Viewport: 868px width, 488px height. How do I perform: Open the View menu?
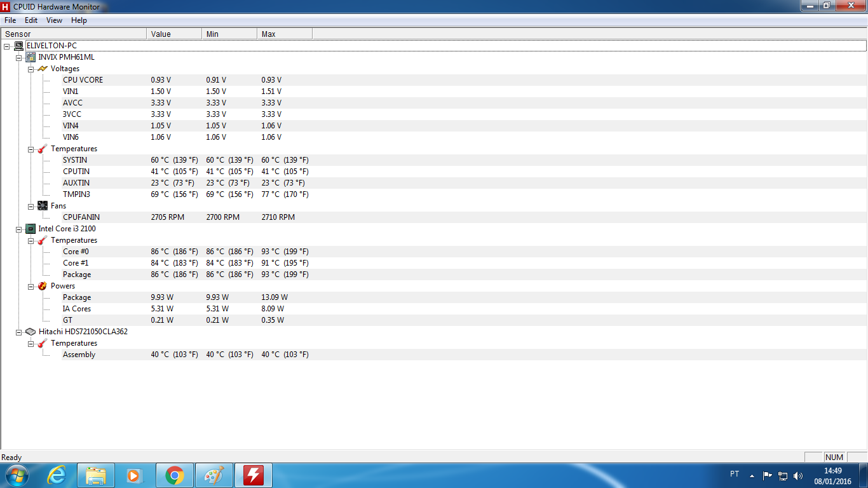tap(54, 20)
